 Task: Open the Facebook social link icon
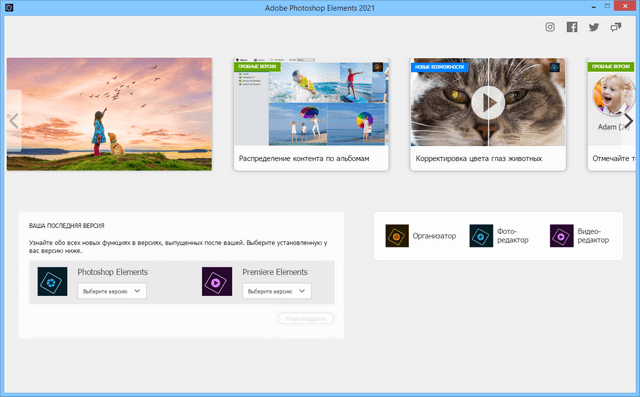tap(572, 27)
